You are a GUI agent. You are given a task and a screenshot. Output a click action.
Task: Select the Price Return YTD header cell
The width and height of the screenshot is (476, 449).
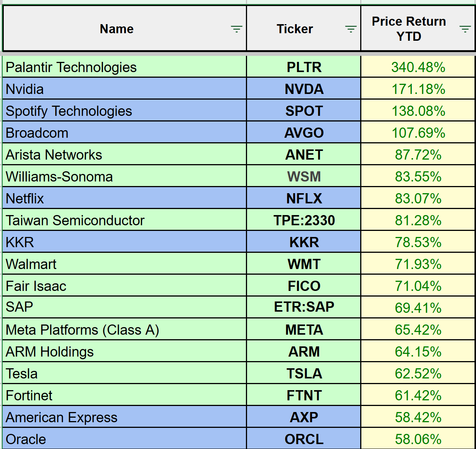408,29
